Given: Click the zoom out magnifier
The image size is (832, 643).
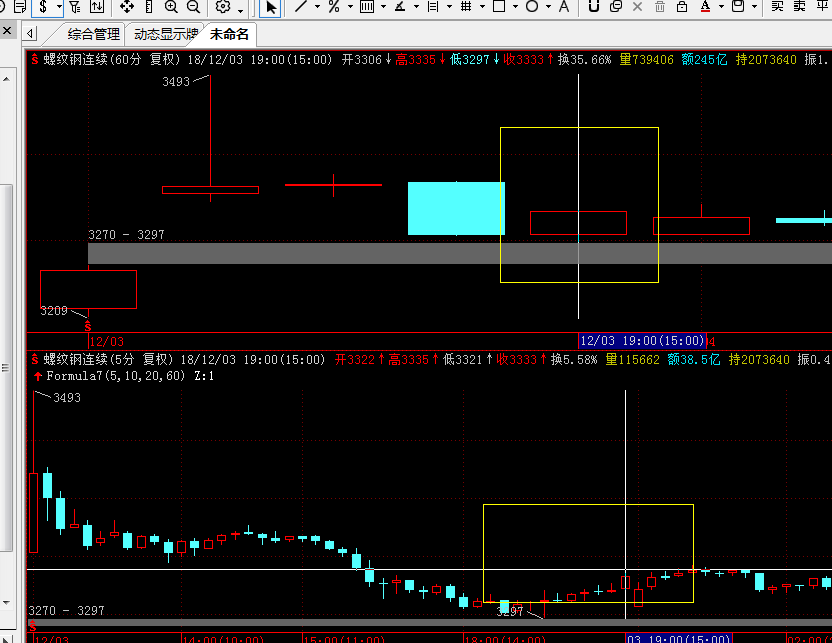Looking at the screenshot, I should click(193, 6).
